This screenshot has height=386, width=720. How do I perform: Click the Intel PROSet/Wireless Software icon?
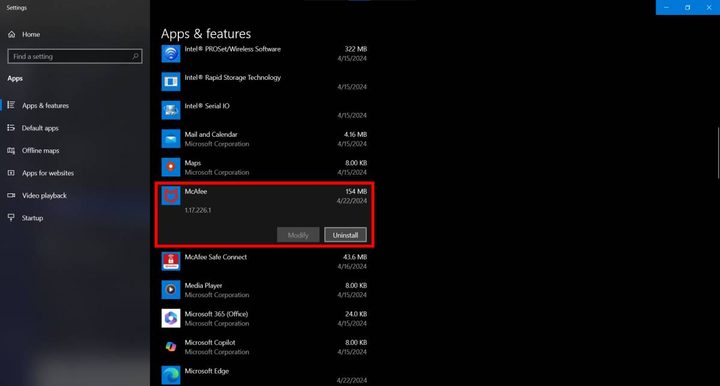click(171, 54)
